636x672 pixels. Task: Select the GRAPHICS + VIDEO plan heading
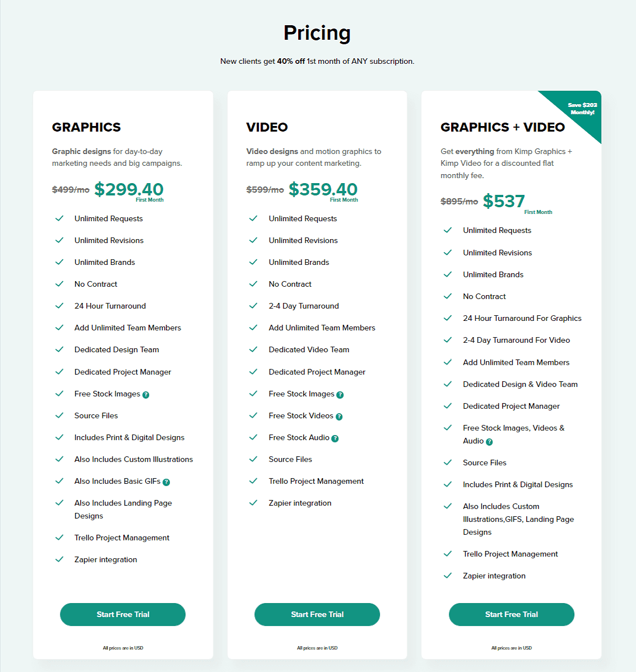pos(503,127)
